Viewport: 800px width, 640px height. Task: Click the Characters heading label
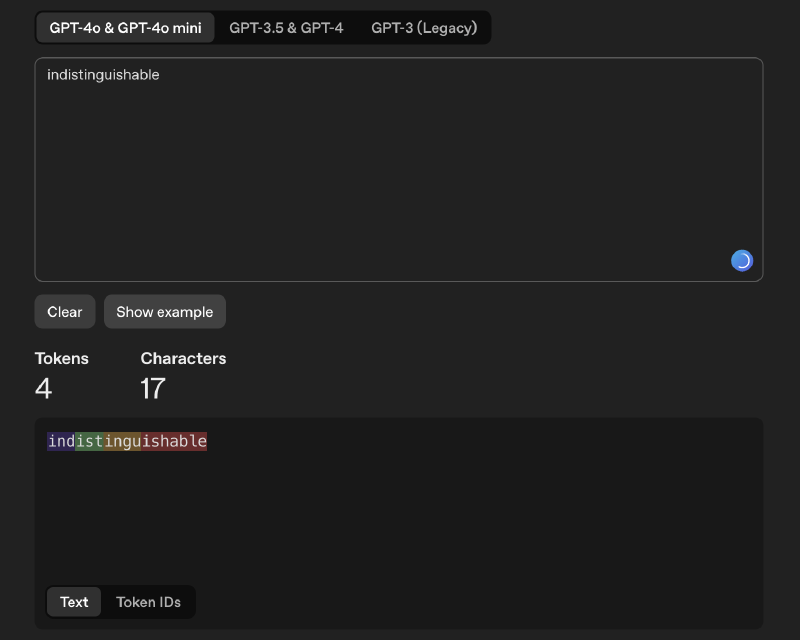(183, 358)
